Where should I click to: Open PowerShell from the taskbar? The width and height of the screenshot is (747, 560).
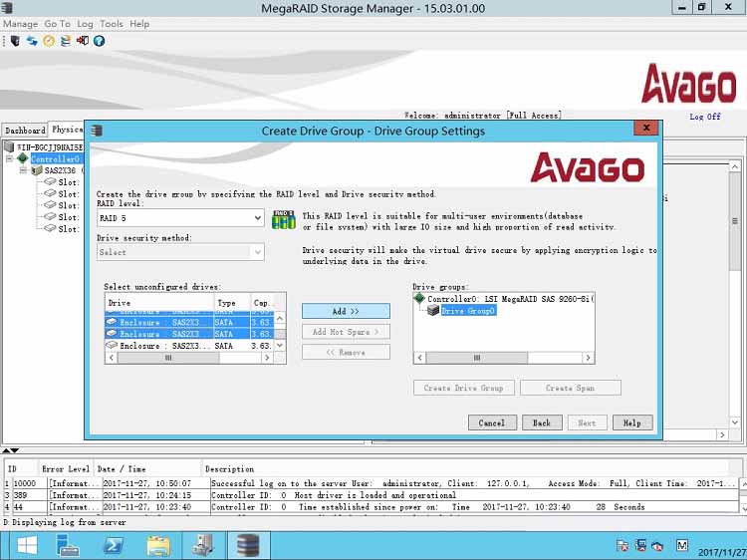point(114,546)
